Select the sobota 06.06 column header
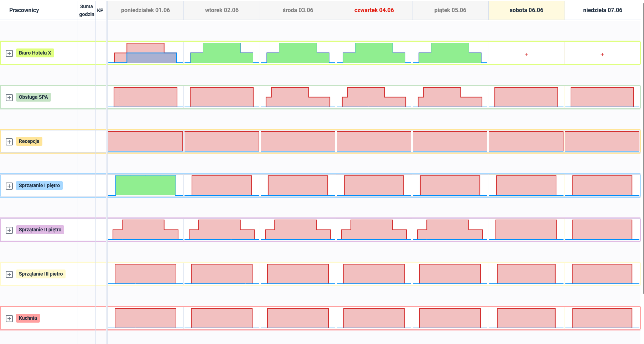Viewport: 644px width, 344px height. point(526,10)
